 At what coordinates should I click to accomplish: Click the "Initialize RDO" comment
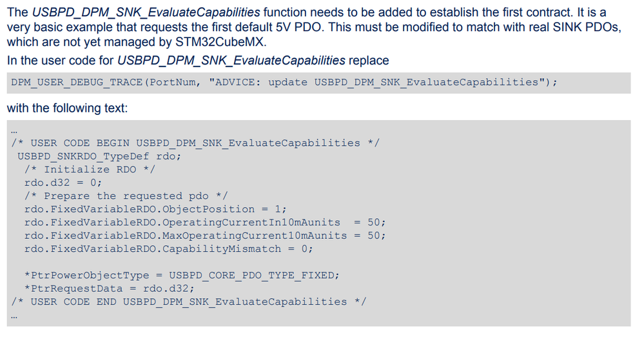[90, 169]
